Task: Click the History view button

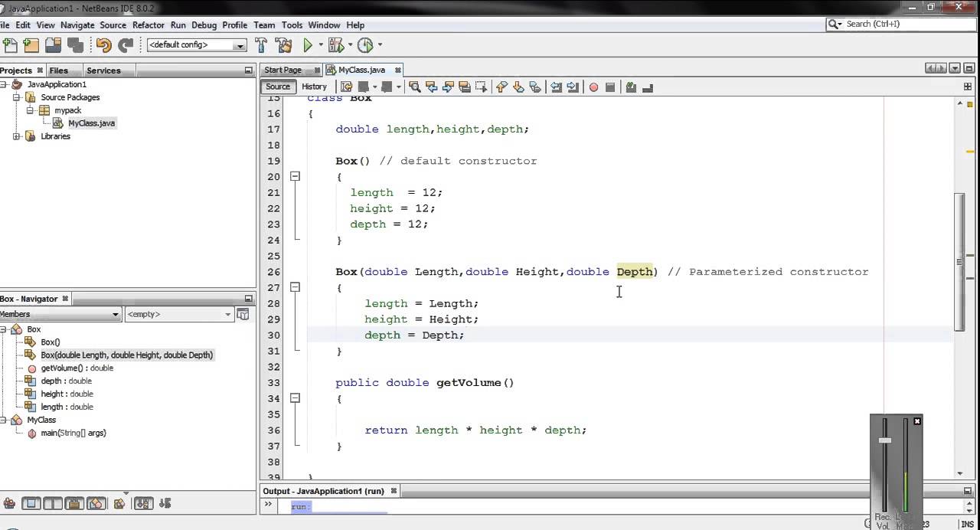Action: pyautogui.click(x=314, y=87)
